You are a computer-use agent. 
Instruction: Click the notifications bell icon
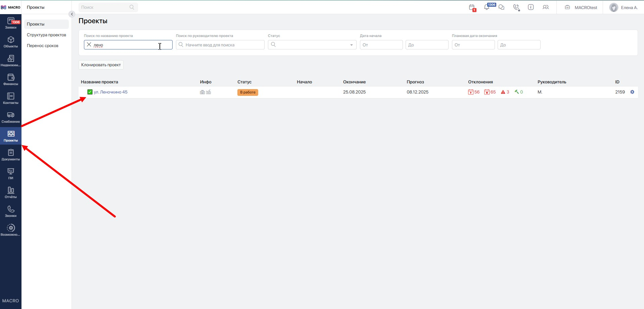[487, 7]
